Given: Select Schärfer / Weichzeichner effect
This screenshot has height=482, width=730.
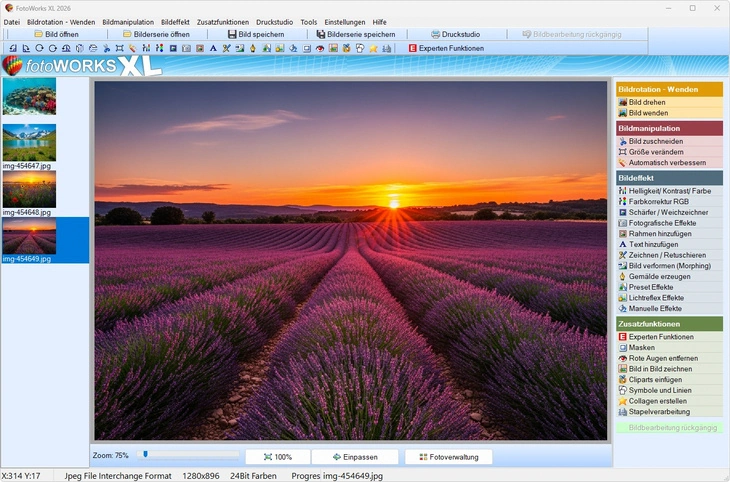Looking at the screenshot, I should click(668, 212).
